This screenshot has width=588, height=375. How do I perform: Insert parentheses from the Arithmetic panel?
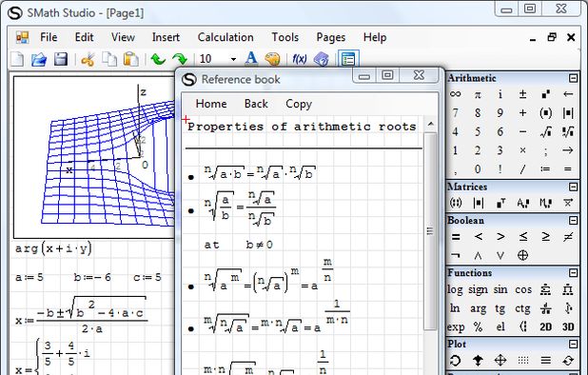click(x=545, y=113)
